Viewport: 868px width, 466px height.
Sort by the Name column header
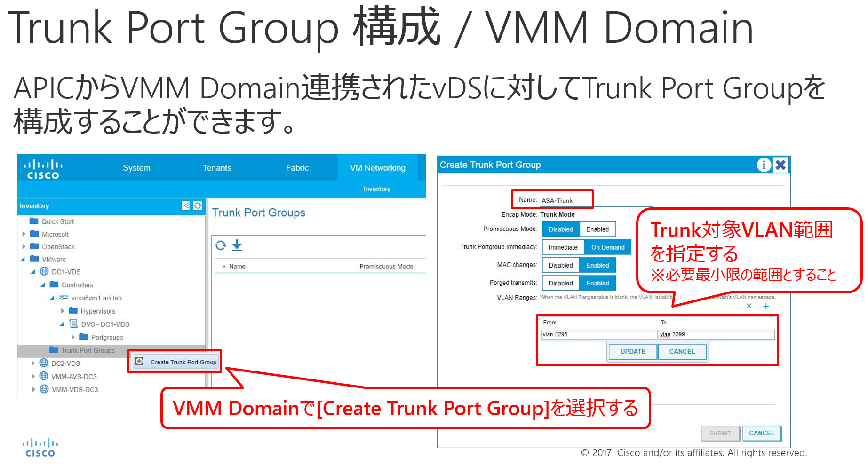pyautogui.click(x=237, y=266)
